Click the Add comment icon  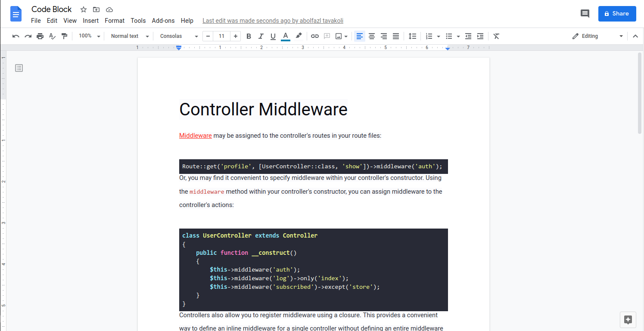tap(327, 36)
